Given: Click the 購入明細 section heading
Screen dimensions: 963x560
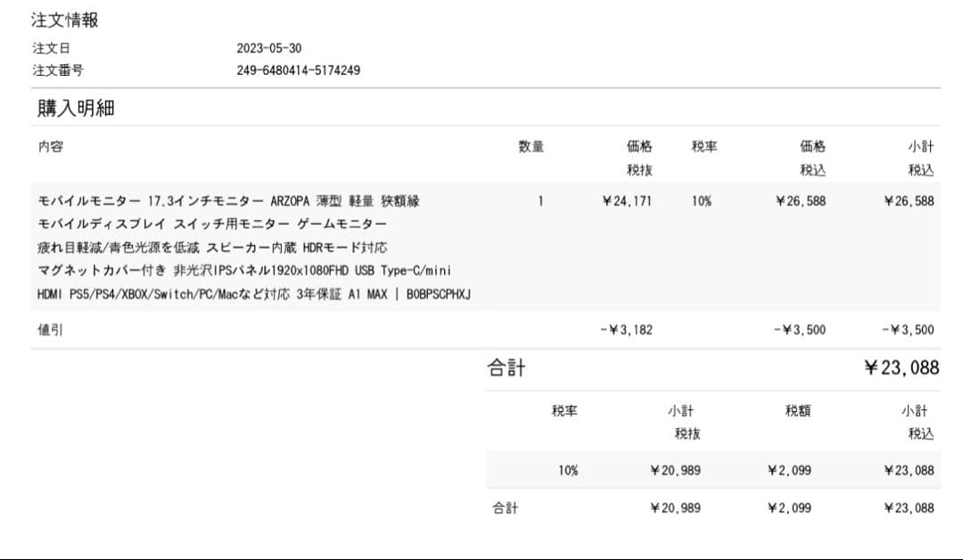Looking at the screenshot, I should [x=76, y=109].
